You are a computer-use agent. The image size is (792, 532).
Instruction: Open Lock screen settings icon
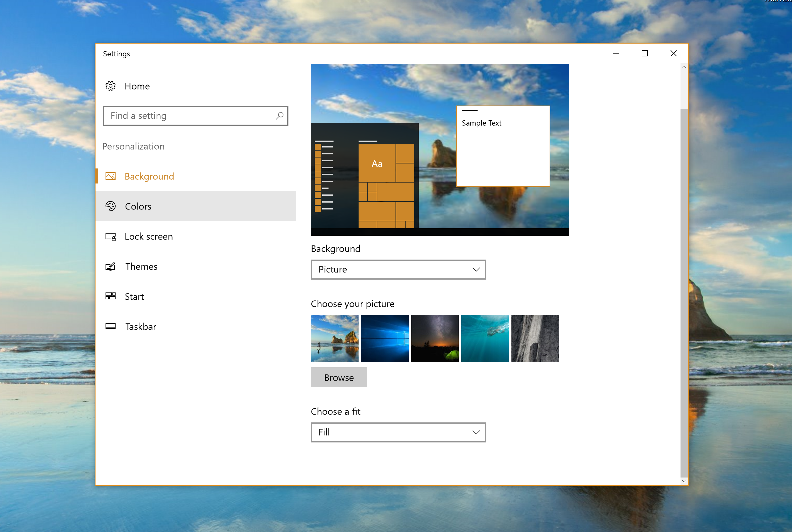click(x=111, y=236)
